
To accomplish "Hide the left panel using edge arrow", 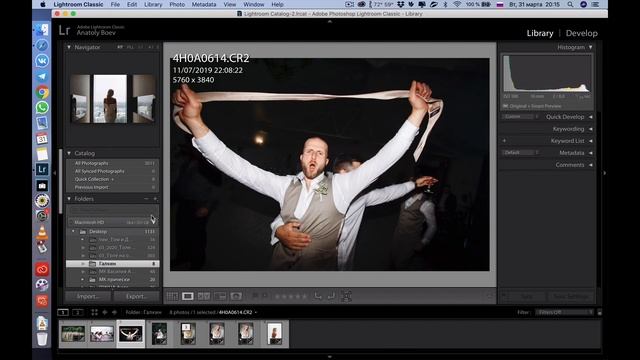I will [x=55, y=173].
